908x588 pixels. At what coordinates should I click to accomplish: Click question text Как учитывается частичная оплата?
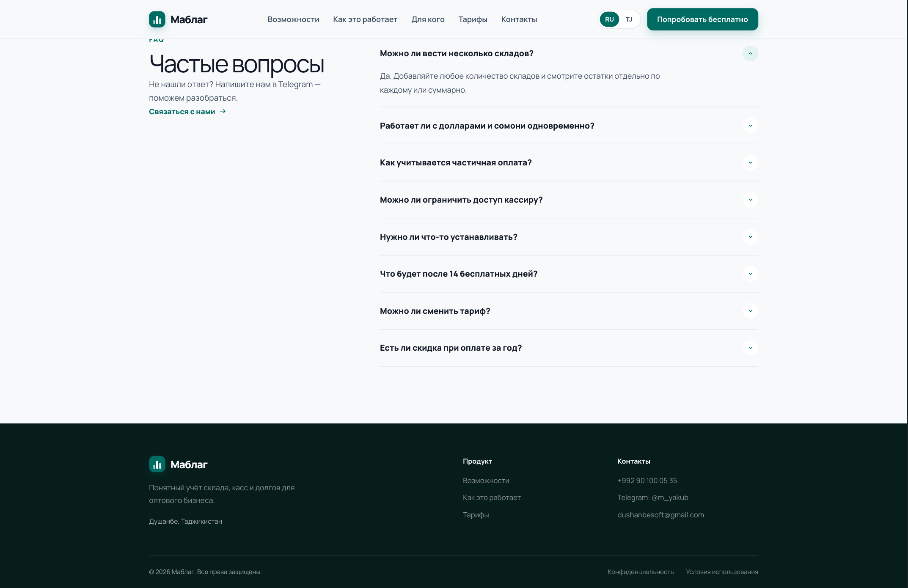coord(456,163)
